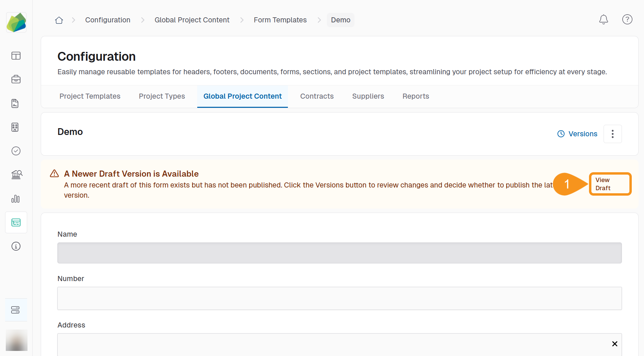Click the bar chart reports sidebar icon
This screenshot has height=356, width=644.
tap(16, 199)
